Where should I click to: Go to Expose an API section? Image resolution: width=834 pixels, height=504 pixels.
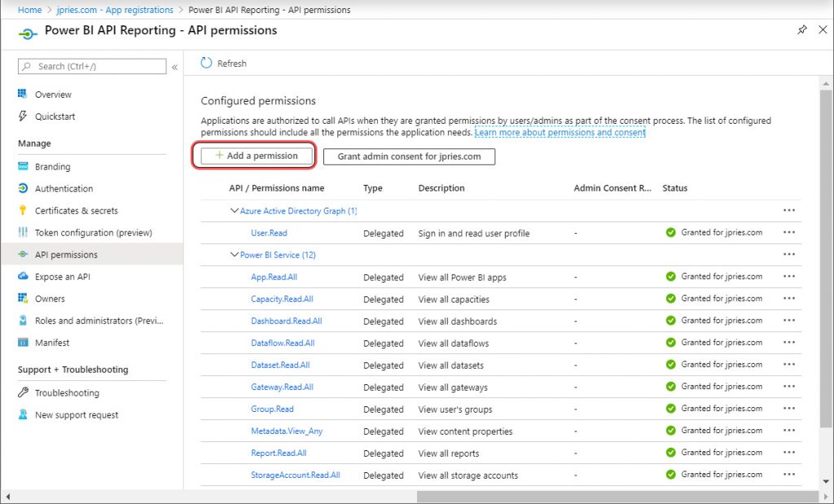click(62, 277)
